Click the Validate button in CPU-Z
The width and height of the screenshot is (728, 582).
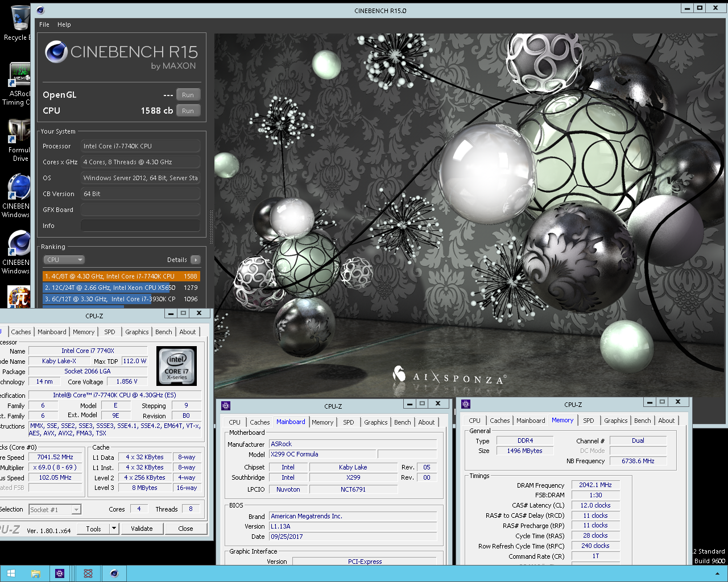coord(142,529)
